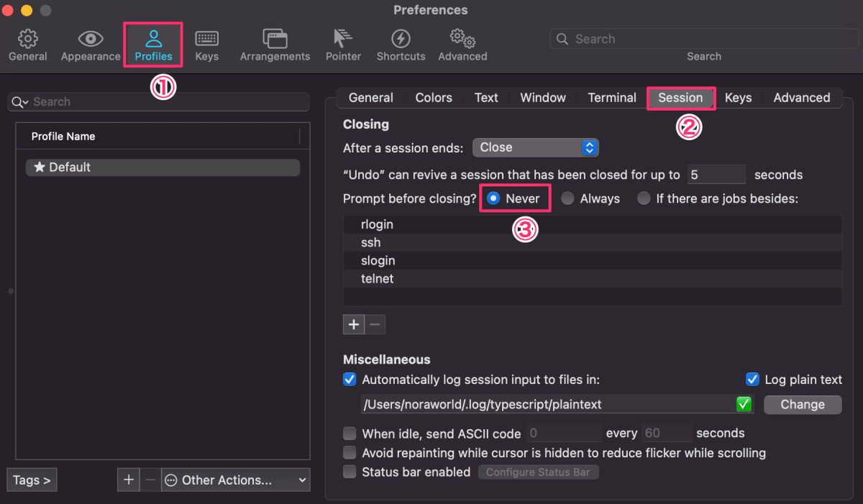Click the every 60 seconds field
The width and height of the screenshot is (863, 504).
tap(667, 433)
